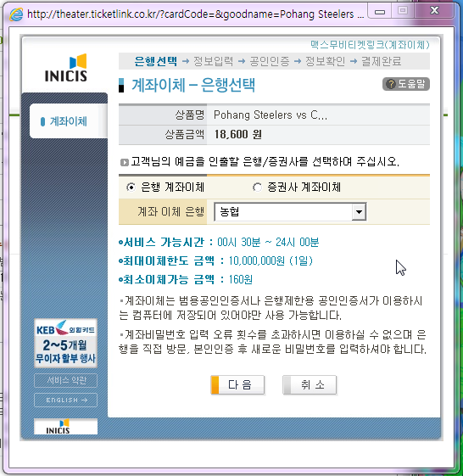The height and width of the screenshot is (476, 463).
Task: Click the 공인인증 step label
Action: (x=270, y=61)
